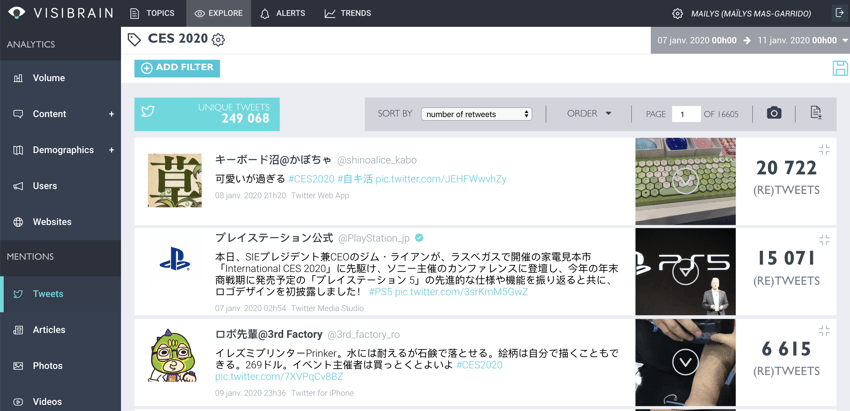Play the keyboard video thumbnail

[x=686, y=181]
